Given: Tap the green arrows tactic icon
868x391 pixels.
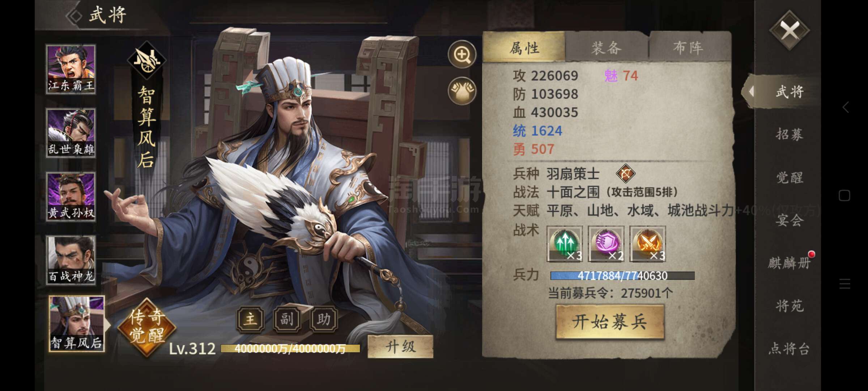Looking at the screenshot, I should [x=565, y=244].
